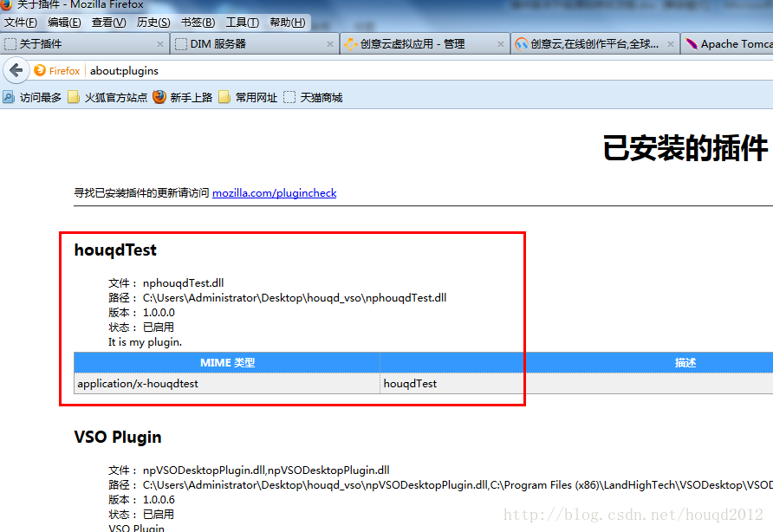The image size is (773, 532).
Task: Follow the mozilla.com/plugincheck link
Action: (274, 192)
